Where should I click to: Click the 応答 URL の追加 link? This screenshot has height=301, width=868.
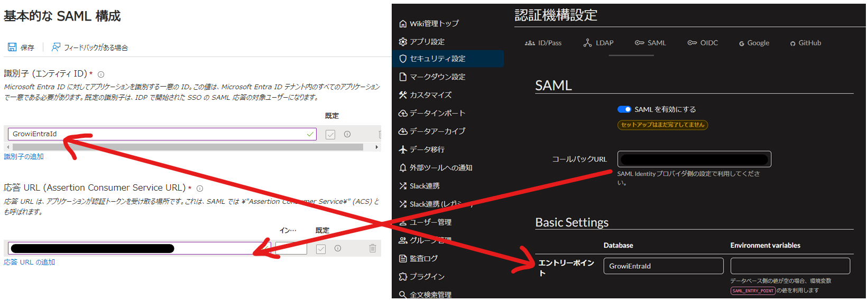coord(29,262)
